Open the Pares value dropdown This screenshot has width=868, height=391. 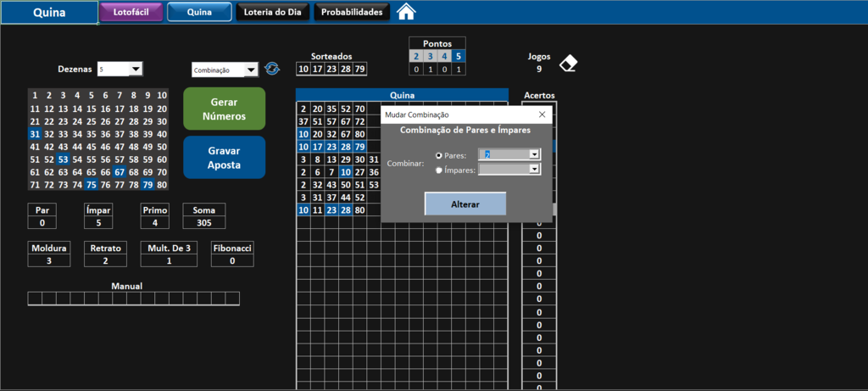pyautogui.click(x=534, y=155)
